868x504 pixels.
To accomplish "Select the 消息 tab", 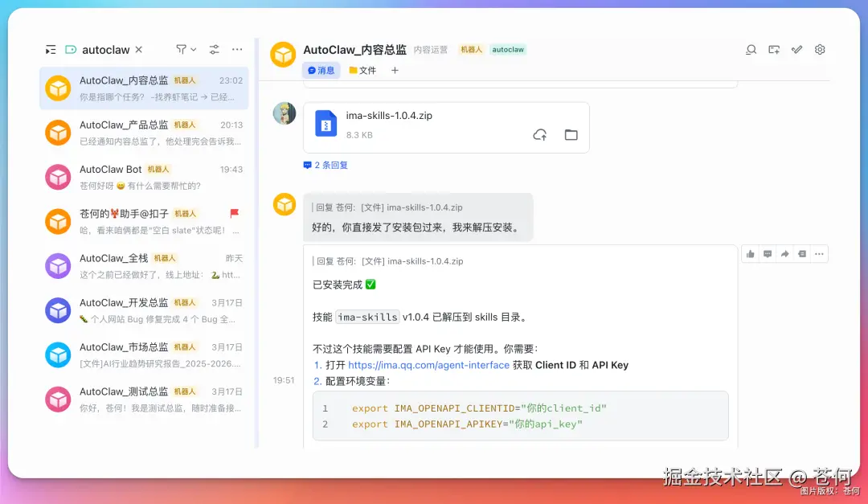I will (x=321, y=70).
